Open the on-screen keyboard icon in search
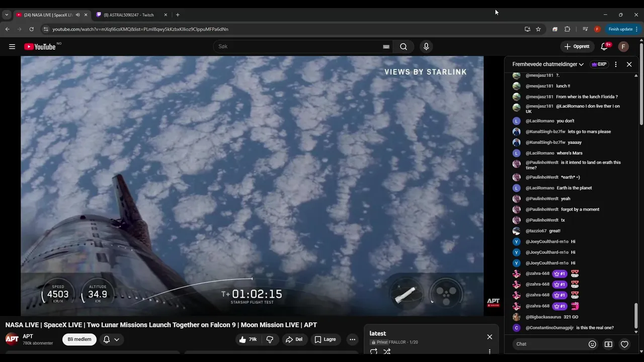644x362 pixels. 386,47
